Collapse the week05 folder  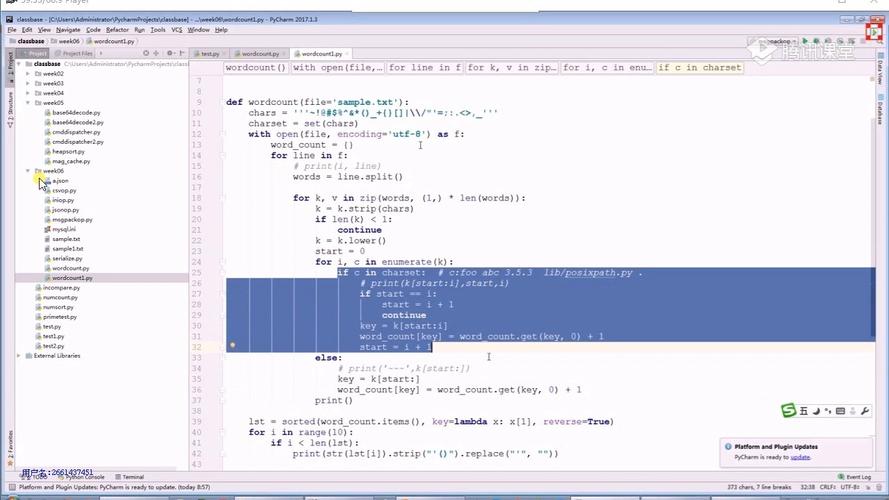28,103
